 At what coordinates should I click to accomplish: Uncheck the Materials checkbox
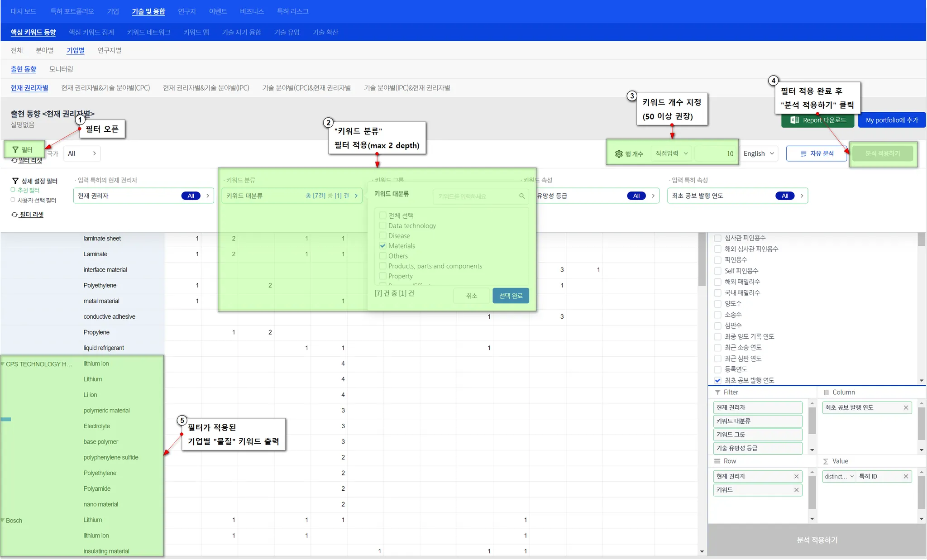(x=383, y=246)
